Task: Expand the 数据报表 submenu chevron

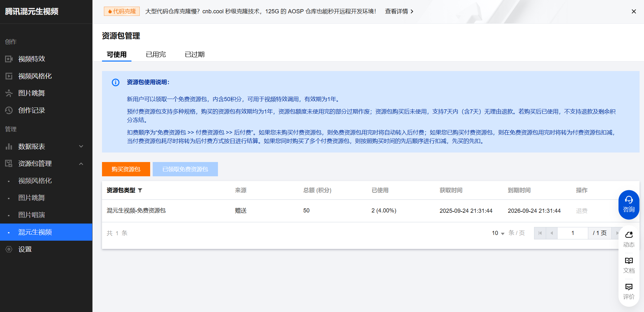Action: tap(81, 146)
